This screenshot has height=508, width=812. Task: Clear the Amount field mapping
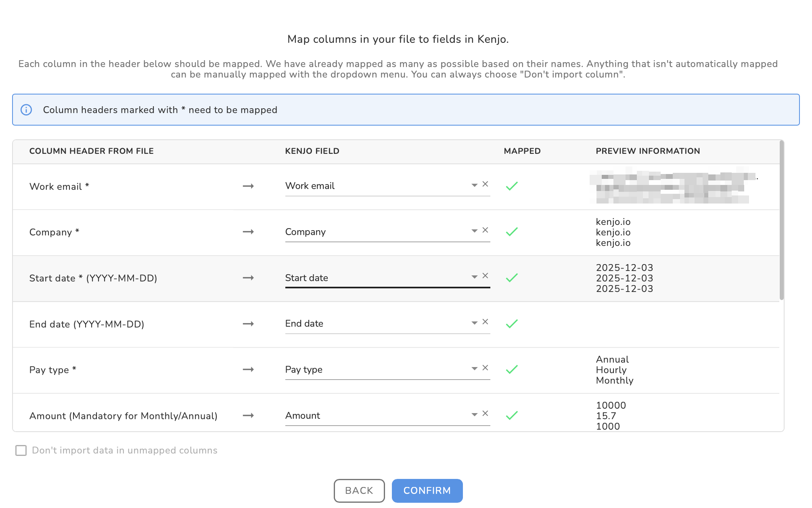pos(485,414)
